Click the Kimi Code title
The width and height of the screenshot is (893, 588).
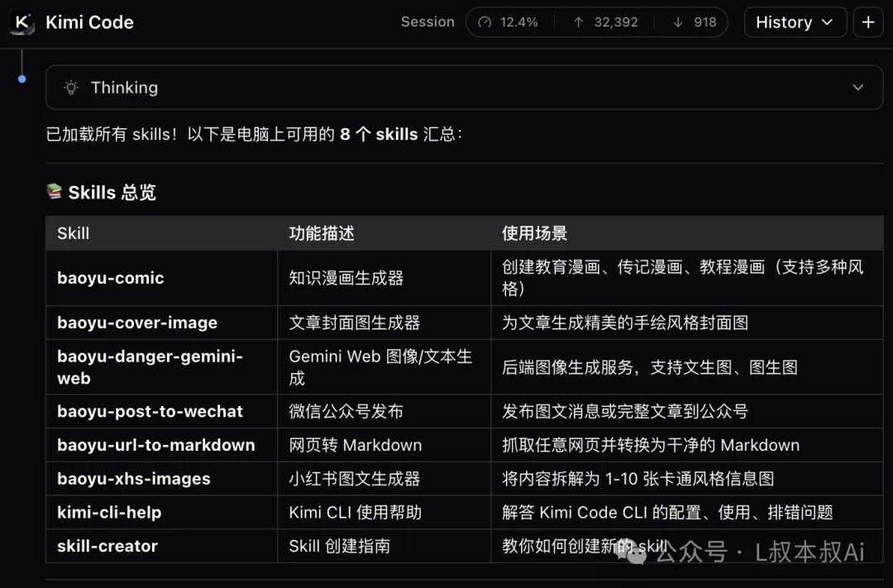coord(89,22)
